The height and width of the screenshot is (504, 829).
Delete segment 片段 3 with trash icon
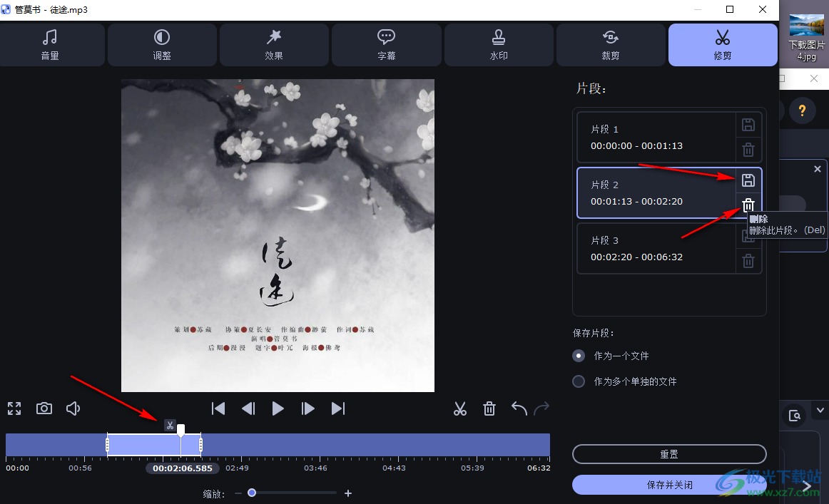point(748,261)
